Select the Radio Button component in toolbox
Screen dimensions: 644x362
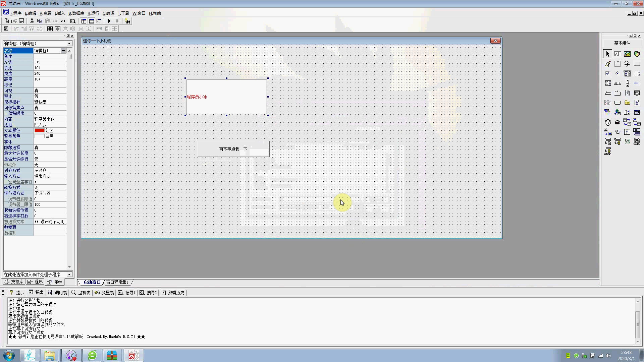click(617, 73)
